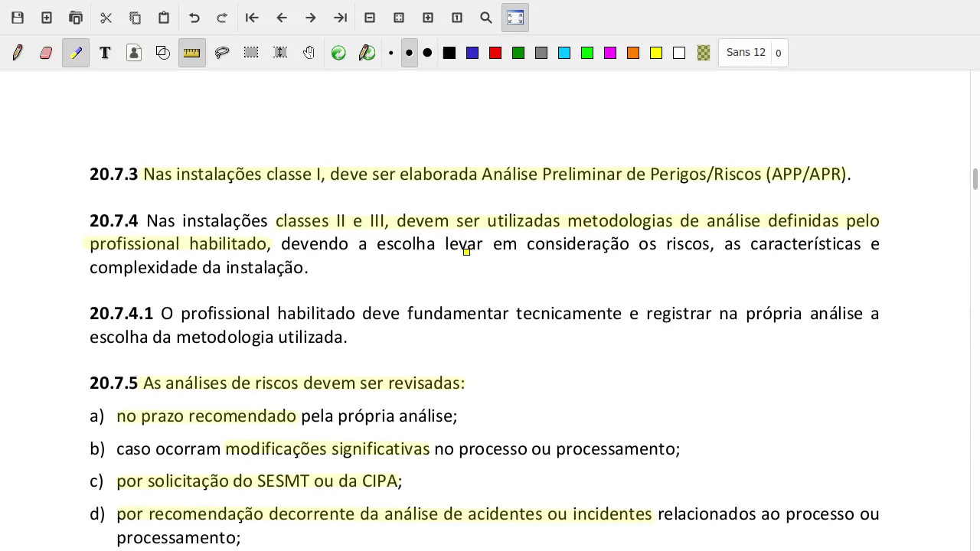
Task: Click the Paste clipboard icon
Action: click(164, 18)
